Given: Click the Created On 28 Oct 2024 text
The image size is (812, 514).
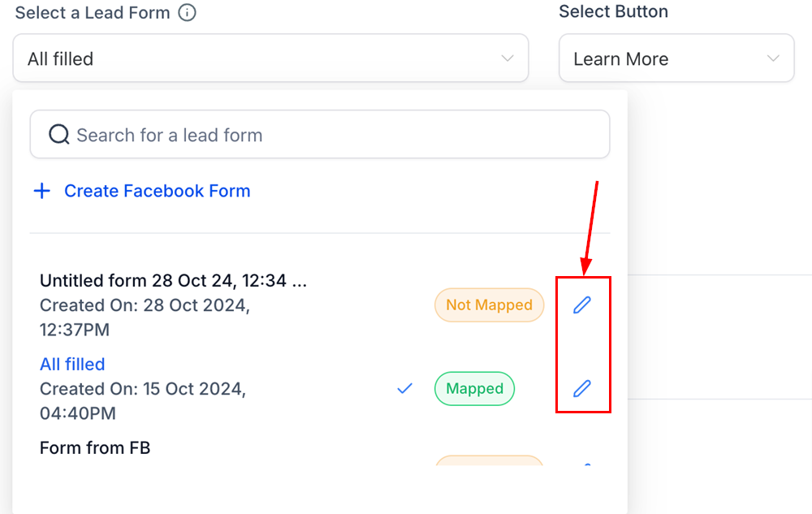Looking at the screenshot, I should point(145,306).
